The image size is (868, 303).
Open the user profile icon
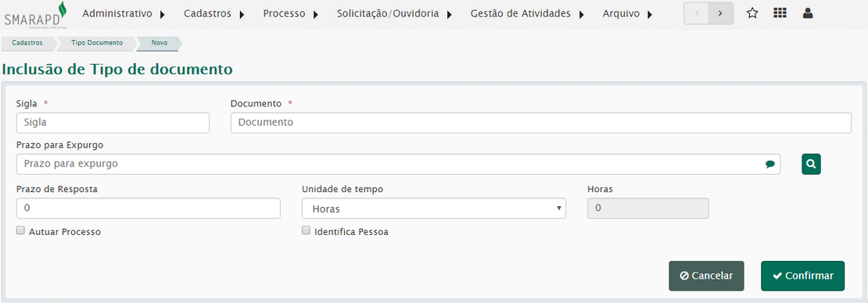point(808,13)
